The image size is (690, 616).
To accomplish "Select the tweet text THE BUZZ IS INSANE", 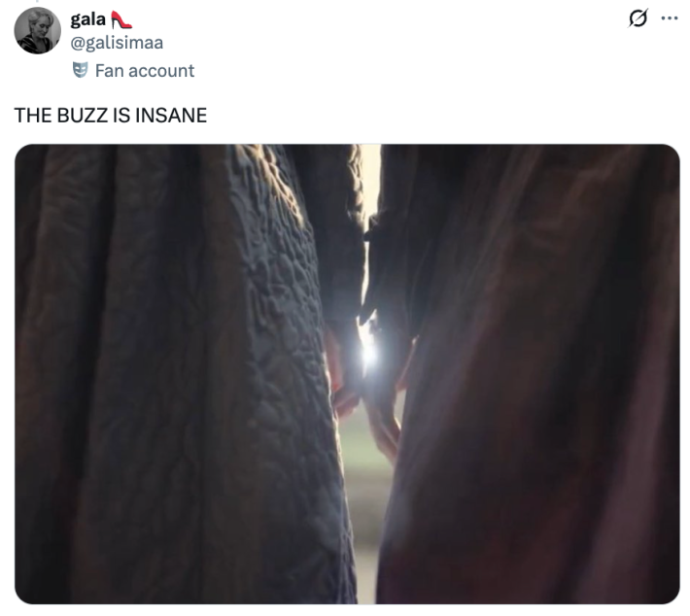I will (111, 116).
